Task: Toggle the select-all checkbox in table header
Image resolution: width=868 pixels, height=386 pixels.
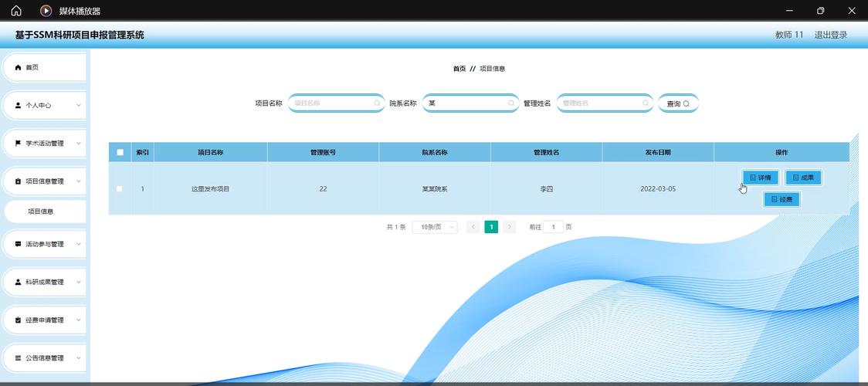Action: [120, 153]
